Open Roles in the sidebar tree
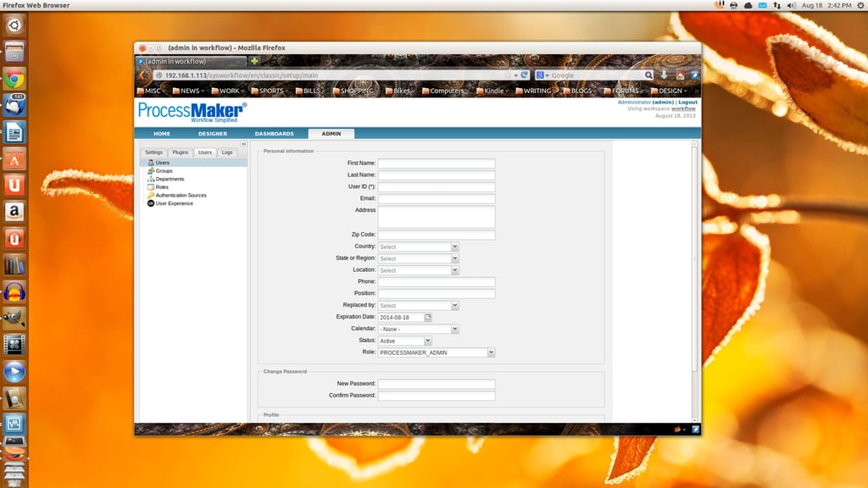The image size is (868, 488). coord(162,187)
